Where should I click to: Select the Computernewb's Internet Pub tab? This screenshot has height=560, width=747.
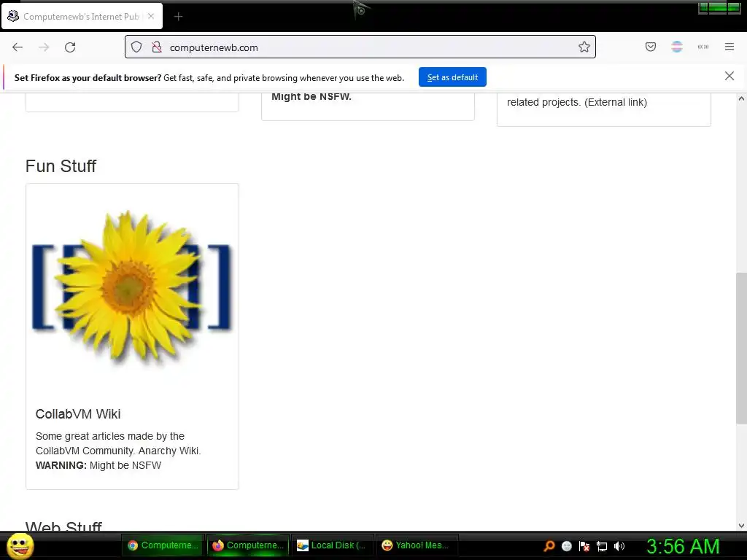82,16
